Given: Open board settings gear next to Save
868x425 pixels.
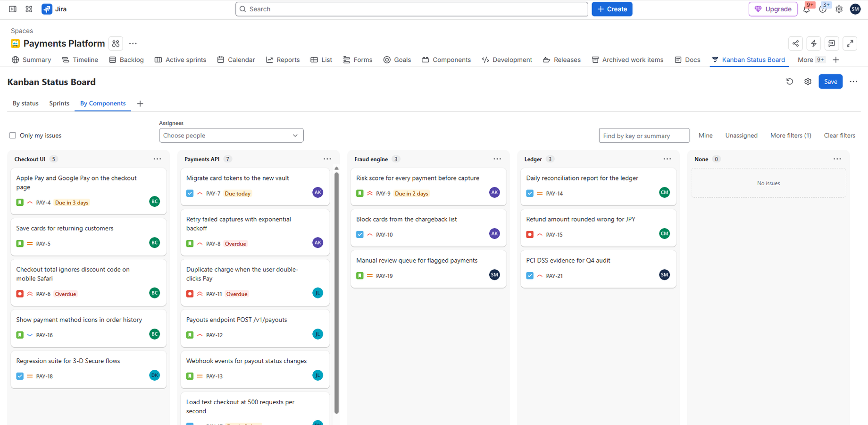Looking at the screenshot, I should (808, 82).
